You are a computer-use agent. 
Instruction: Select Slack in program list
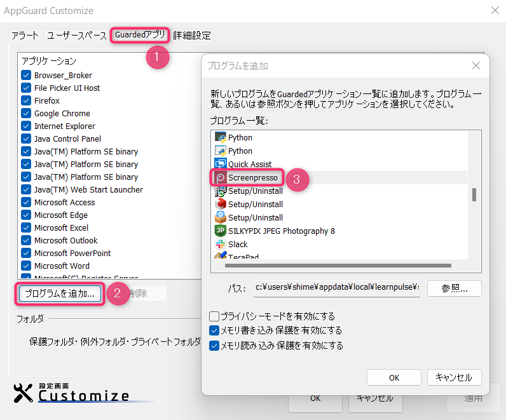click(238, 244)
